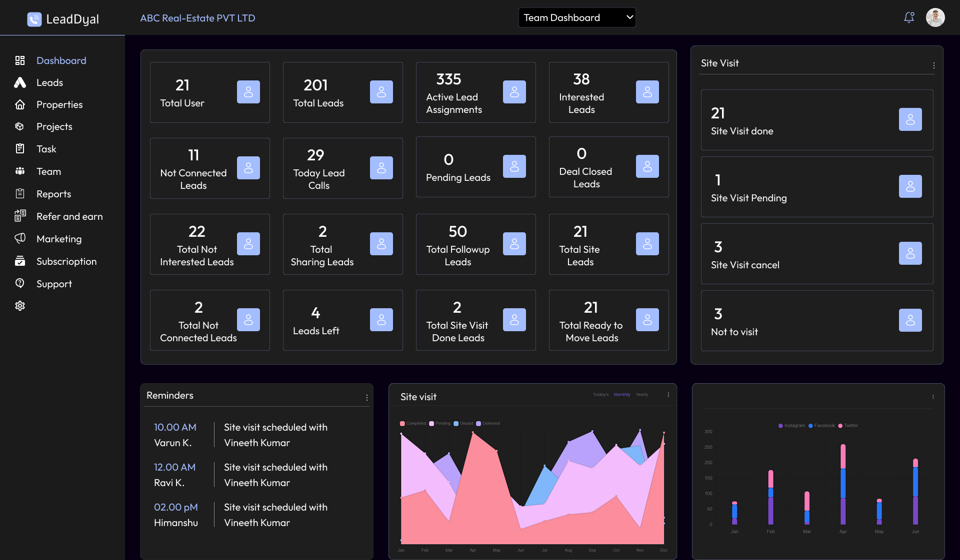Image resolution: width=960 pixels, height=560 pixels.
Task: Open the Reminders panel options menu
Action: click(367, 398)
